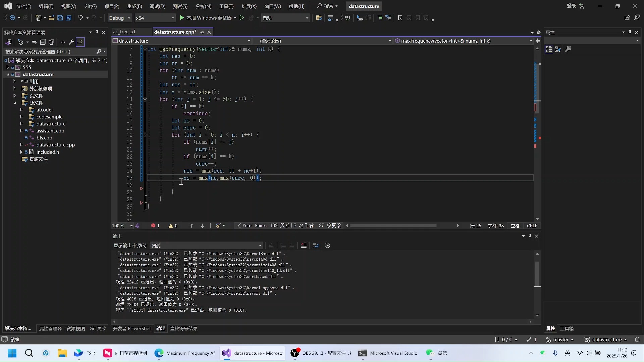
Task: Open the Find in Files toolbar icon
Action: 319,18
